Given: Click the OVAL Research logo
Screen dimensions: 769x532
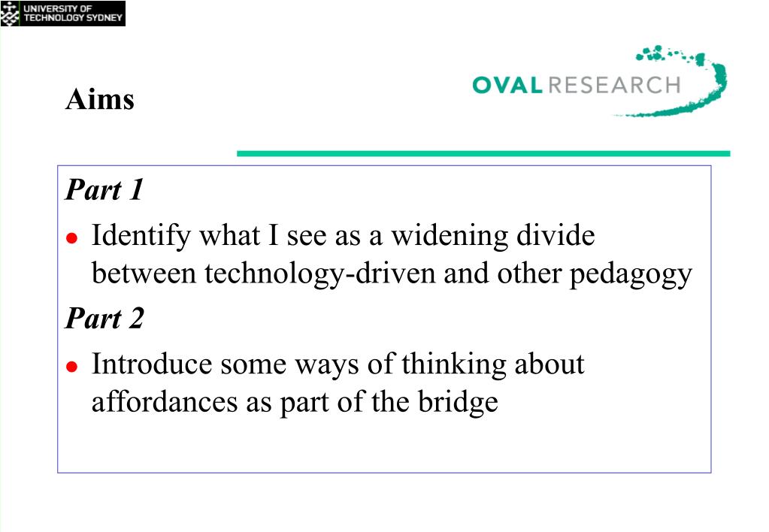Looking at the screenshot, I should [x=599, y=81].
